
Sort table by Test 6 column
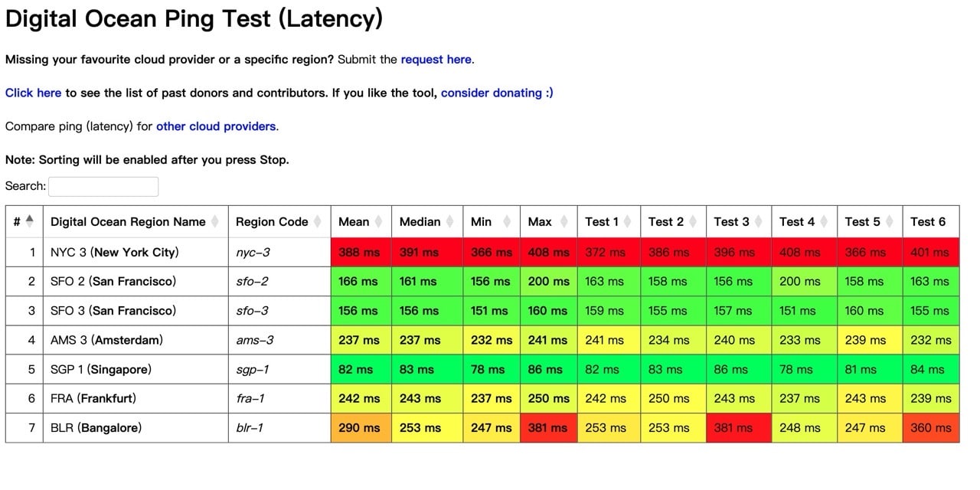pos(931,221)
